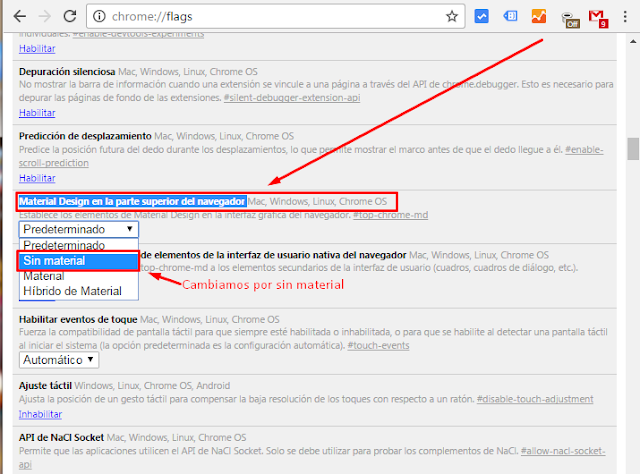Open the Gmail checker extension icon

[x=598, y=18]
